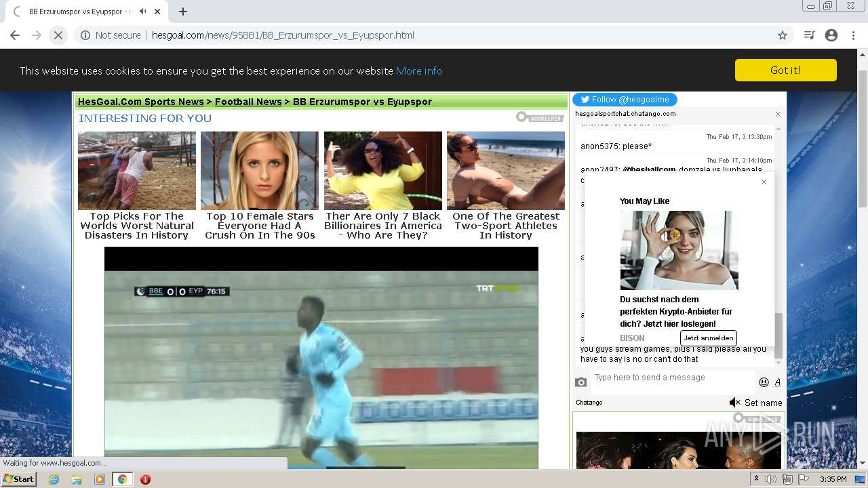Click the football video stream player

tap(321, 358)
